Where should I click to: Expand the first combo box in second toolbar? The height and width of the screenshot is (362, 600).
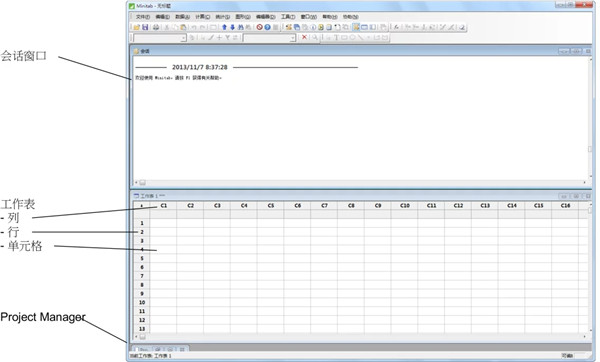(183, 38)
